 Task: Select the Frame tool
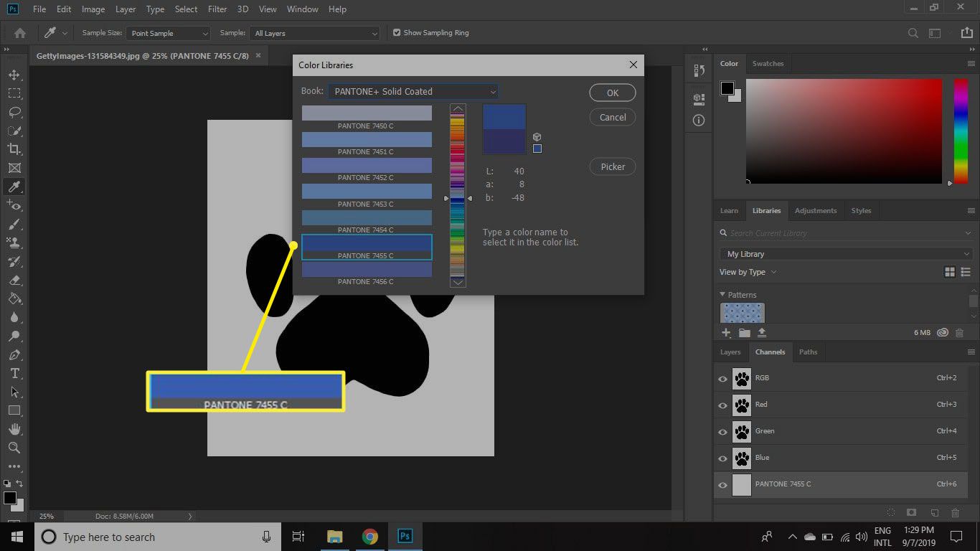[14, 168]
